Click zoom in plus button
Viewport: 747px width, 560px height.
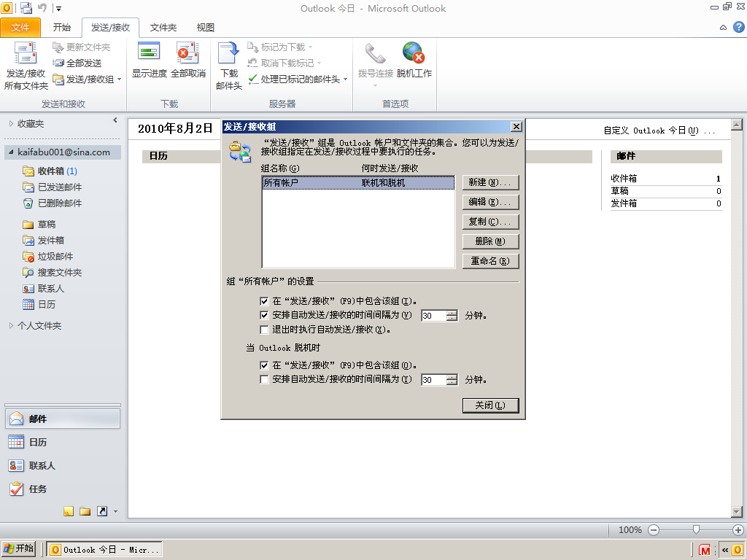(738, 530)
